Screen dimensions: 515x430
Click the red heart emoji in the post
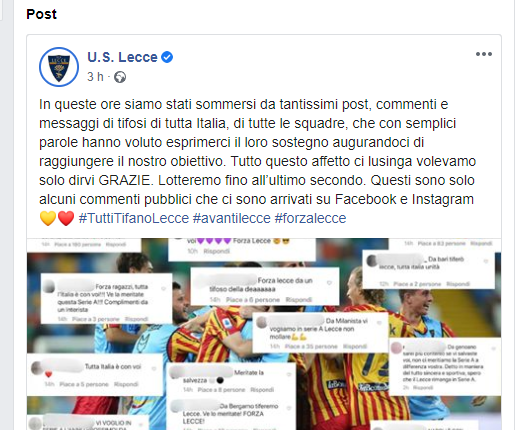click(66, 219)
